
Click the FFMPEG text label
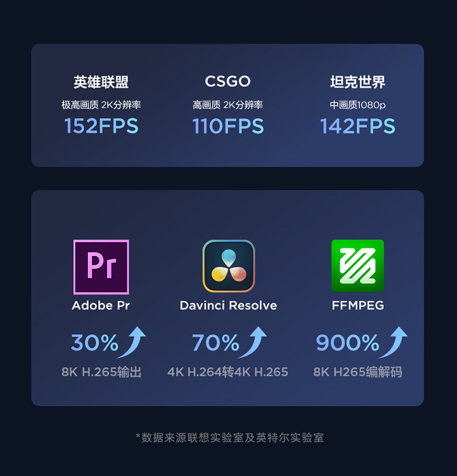(358, 306)
